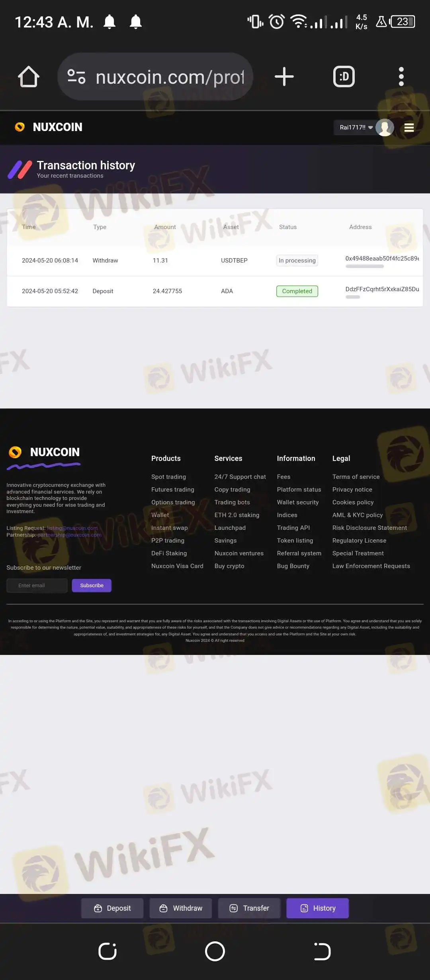430x980 pixels.
Task: Open the Terms of service link
Action: pyautogui.click(x=356, y=476)
